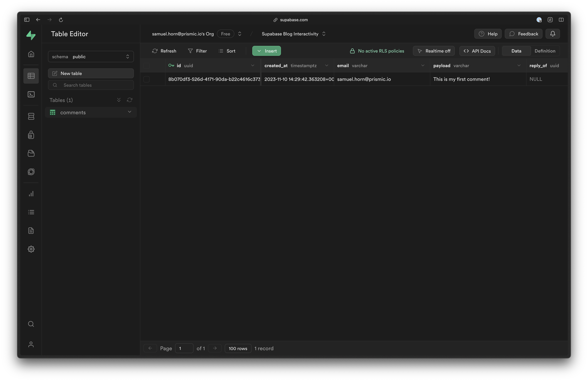Select the Data tab
The height and width of the screenshot is (381, 588).
tap(516, 51)
